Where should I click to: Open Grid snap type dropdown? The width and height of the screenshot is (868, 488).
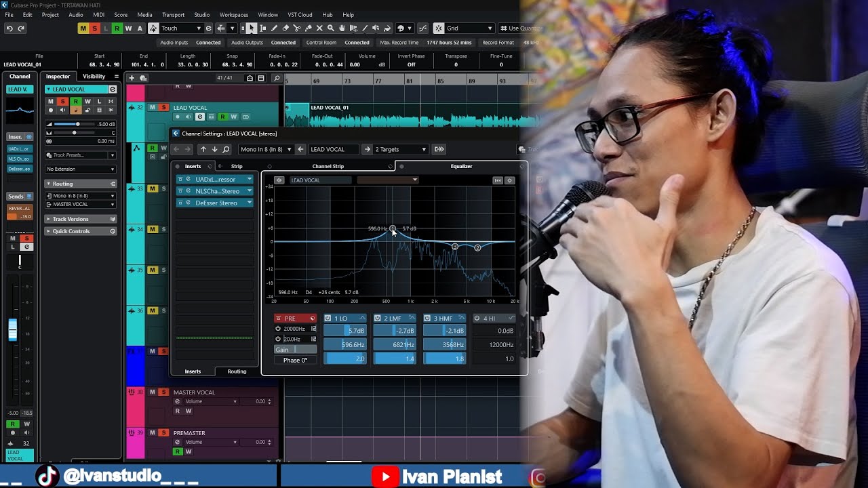pos(469,28)
